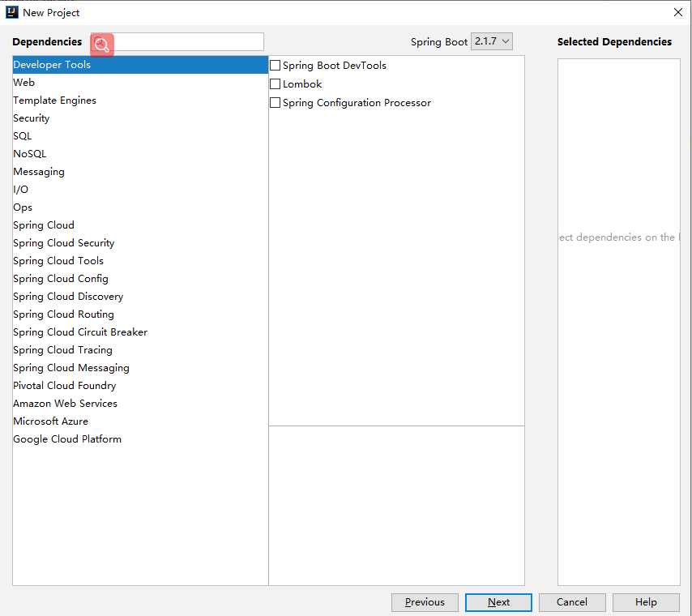
Task: Select the Ops category
Action: [x=140, y=207]
